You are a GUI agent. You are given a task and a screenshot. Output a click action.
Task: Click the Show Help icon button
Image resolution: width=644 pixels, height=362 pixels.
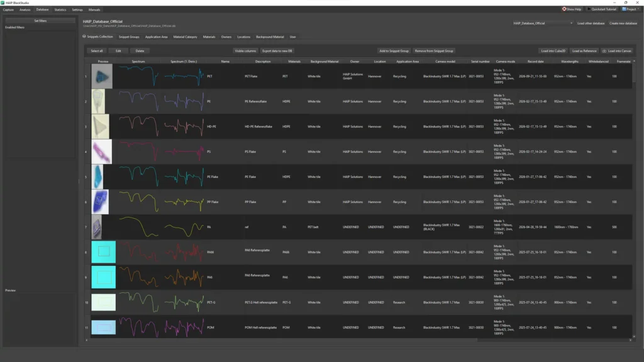[572, 9]
